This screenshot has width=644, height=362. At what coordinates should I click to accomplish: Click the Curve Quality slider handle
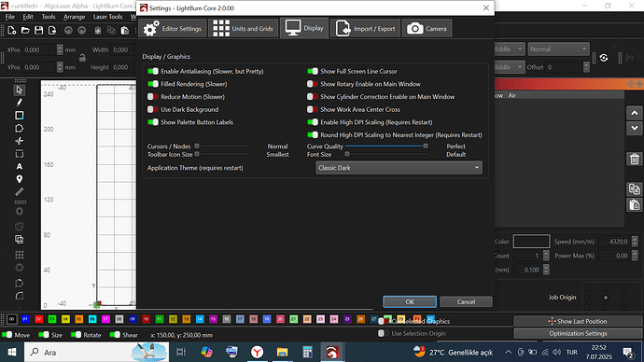tap(426, 146)
